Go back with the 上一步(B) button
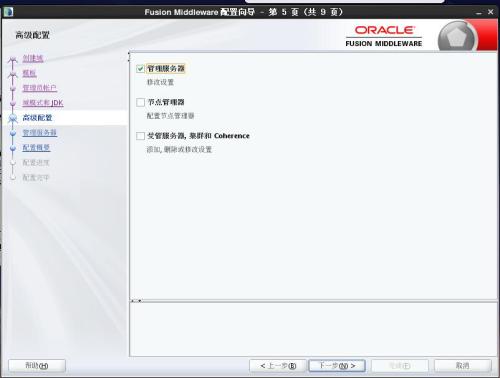 [278, 366]
